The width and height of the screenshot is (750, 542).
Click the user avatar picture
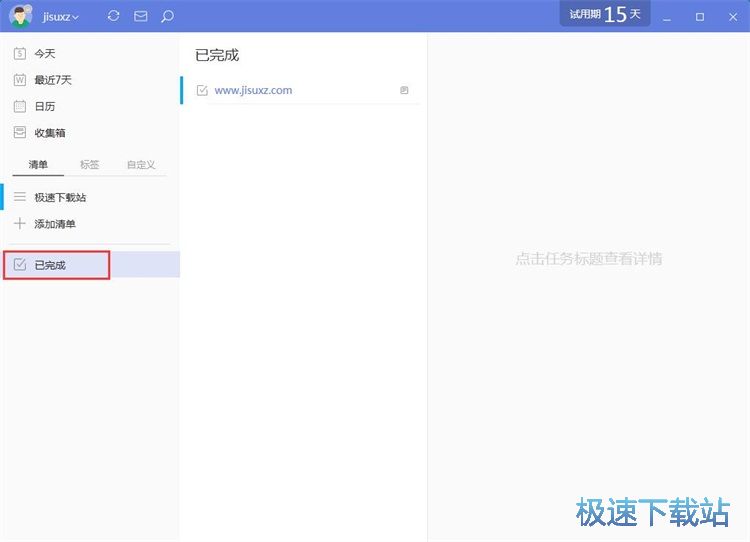tap(20, 16)
